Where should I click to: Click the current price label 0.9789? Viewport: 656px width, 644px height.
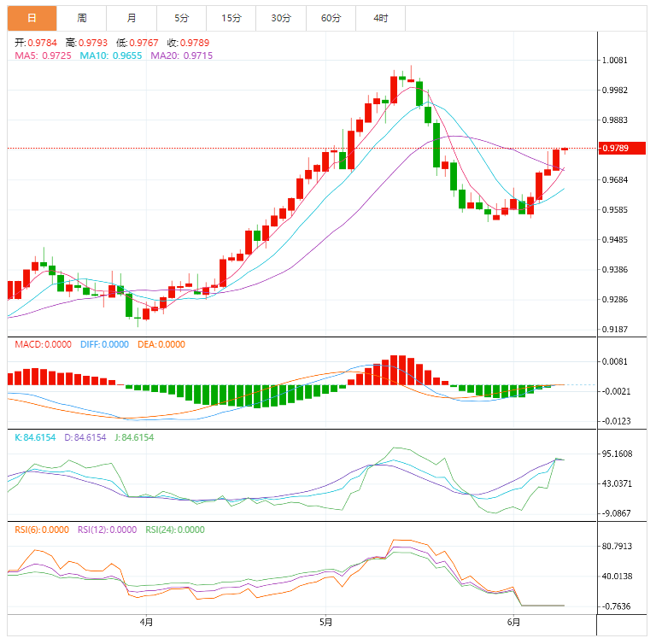pyautogui.click(x=622, y=148)
